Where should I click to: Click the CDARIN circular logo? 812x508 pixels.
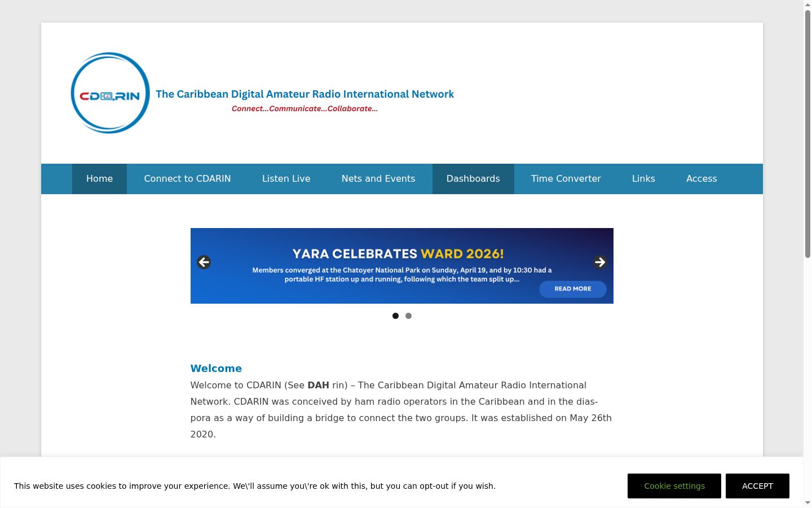[111, 93]
